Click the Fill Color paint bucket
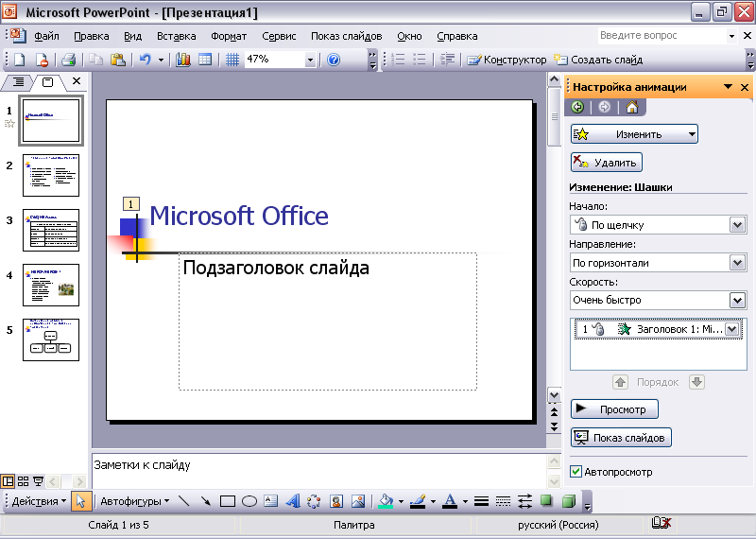Screen dimensions: 756x539 (386, 501)
